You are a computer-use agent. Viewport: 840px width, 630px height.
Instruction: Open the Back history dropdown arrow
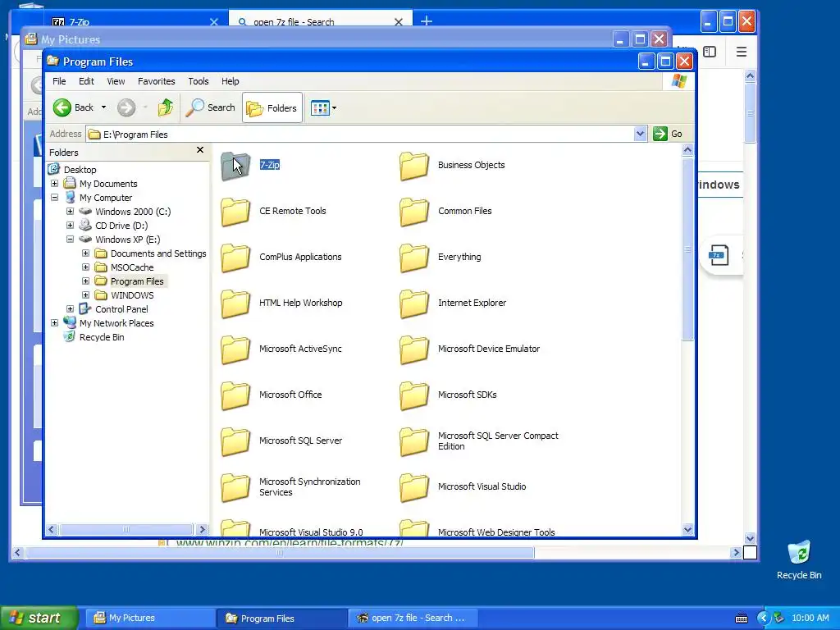coord(103,107)
